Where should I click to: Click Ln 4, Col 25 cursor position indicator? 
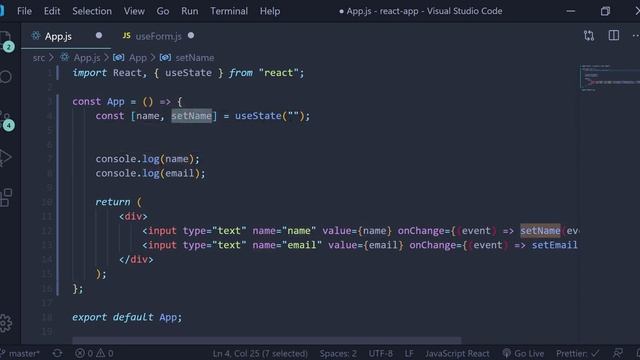[x=260, y=353]
